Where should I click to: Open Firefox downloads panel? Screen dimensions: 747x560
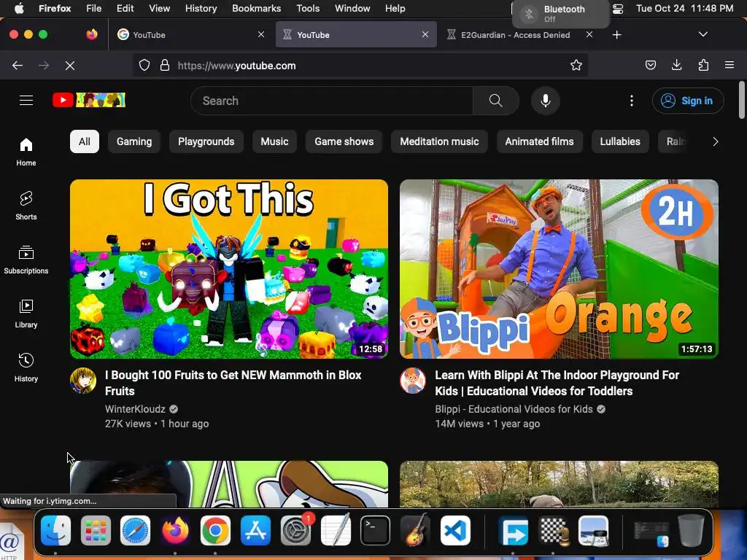(x=676, y=65)
